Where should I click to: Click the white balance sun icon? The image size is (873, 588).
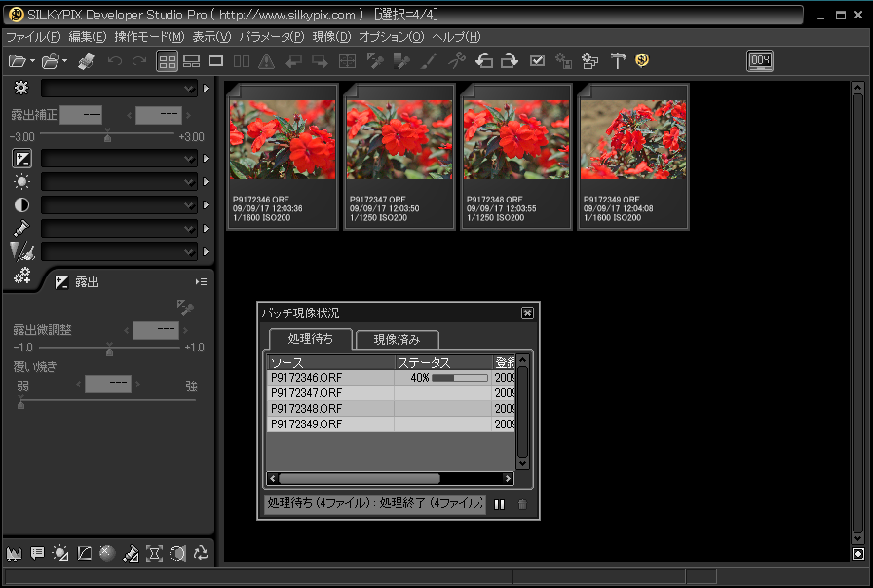click(21, 181)
